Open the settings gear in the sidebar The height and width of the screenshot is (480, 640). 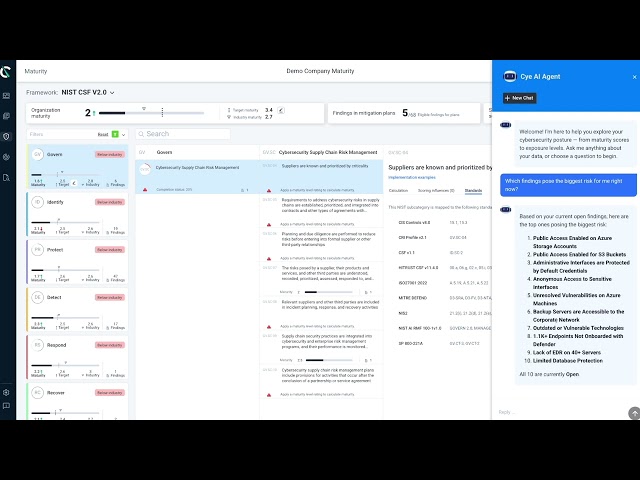pos(6,392)
